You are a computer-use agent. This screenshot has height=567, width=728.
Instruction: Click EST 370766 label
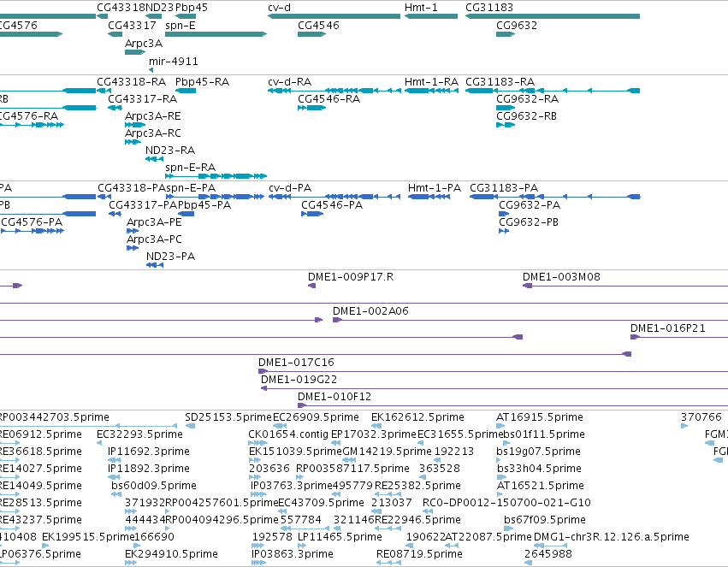701,417
